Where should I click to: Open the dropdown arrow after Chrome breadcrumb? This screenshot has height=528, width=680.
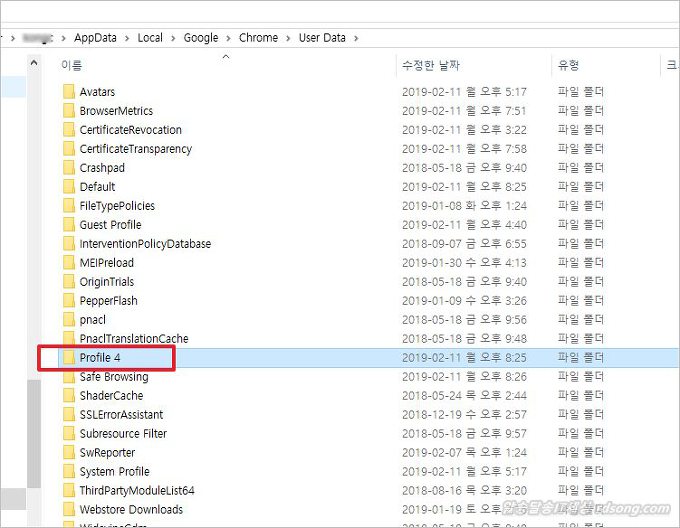click(288, 38)
